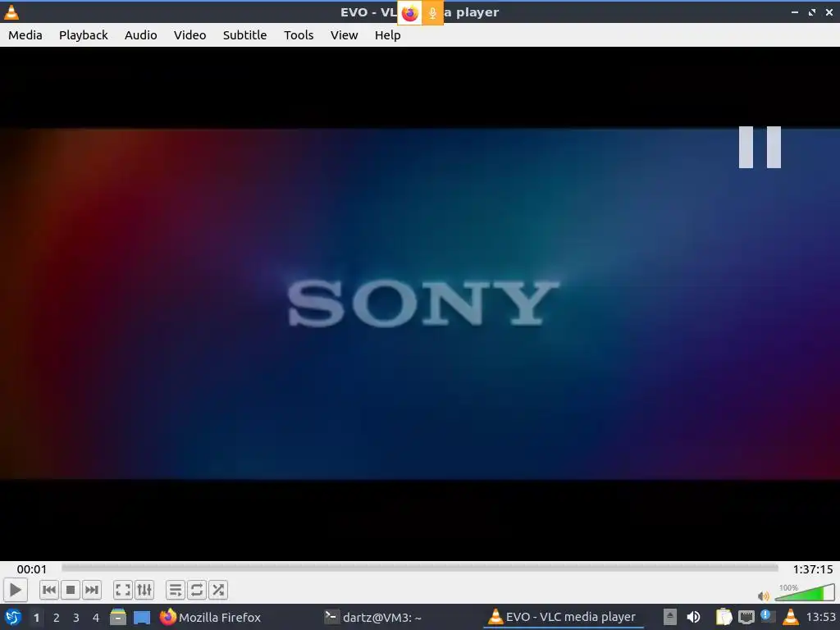Skip to previous media track

(48, 591)
